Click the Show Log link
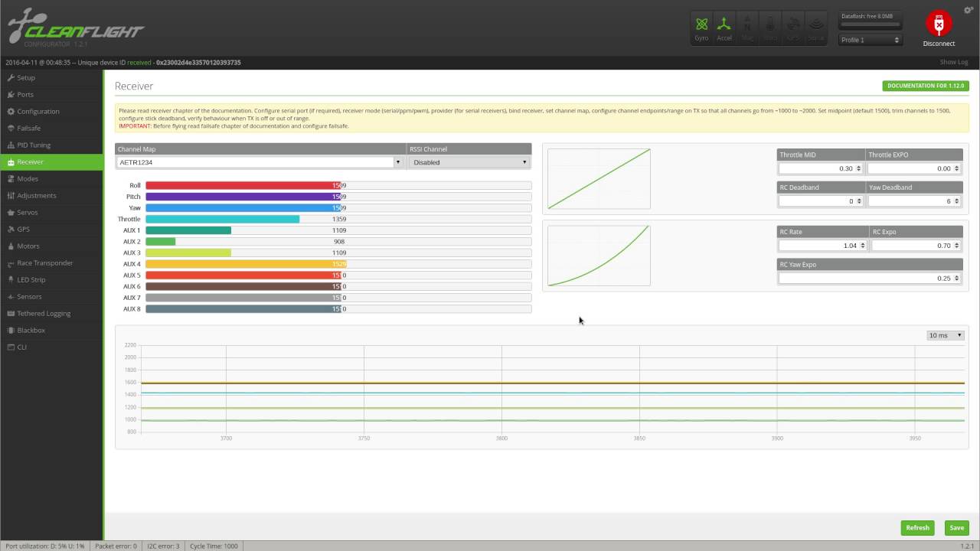 pyautogui.click(x=954, y=63)
